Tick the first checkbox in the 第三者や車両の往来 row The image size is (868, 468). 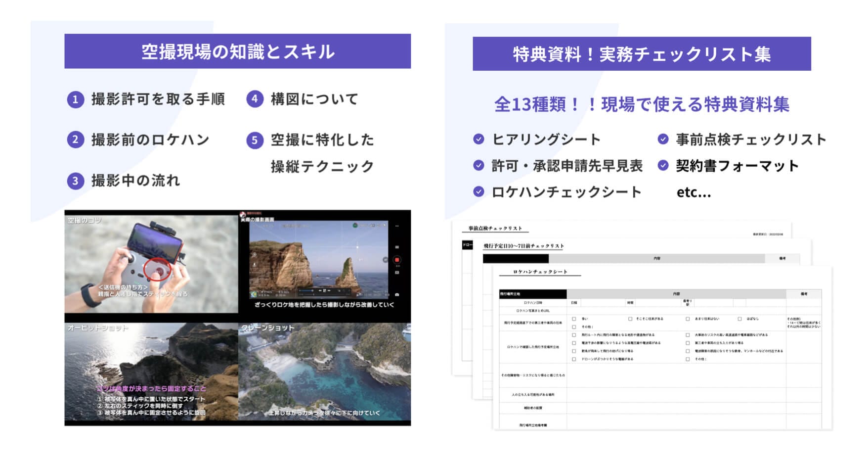click(x=574, y=319)
